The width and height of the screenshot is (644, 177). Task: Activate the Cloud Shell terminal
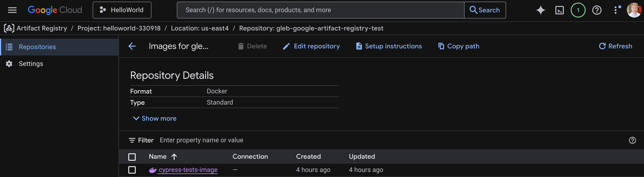coord(559,10)
